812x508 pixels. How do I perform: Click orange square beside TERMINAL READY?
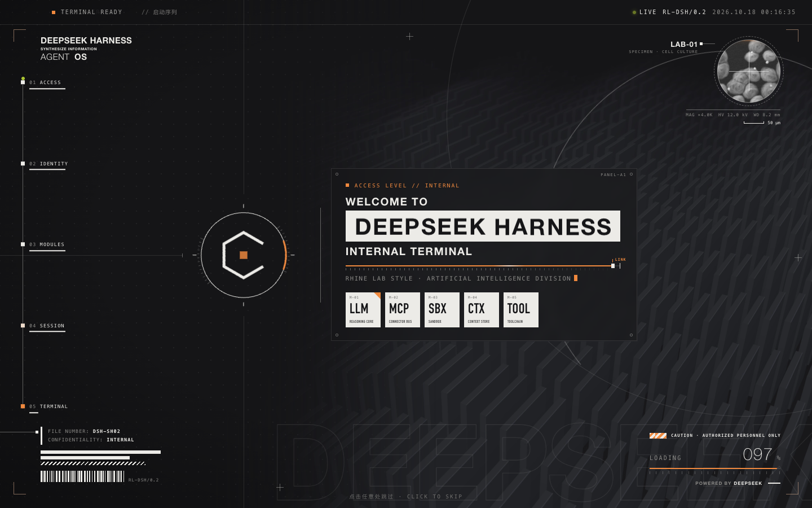coord(54,12)
